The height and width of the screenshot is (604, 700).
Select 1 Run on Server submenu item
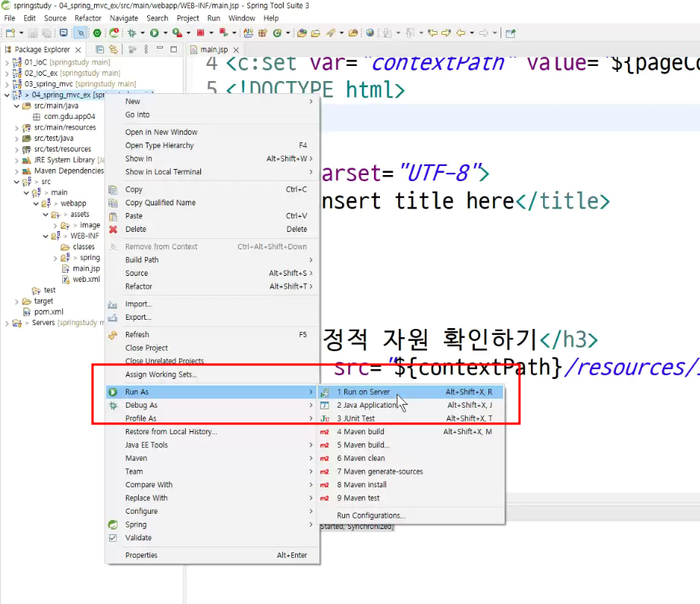click(x=411, y=392)
